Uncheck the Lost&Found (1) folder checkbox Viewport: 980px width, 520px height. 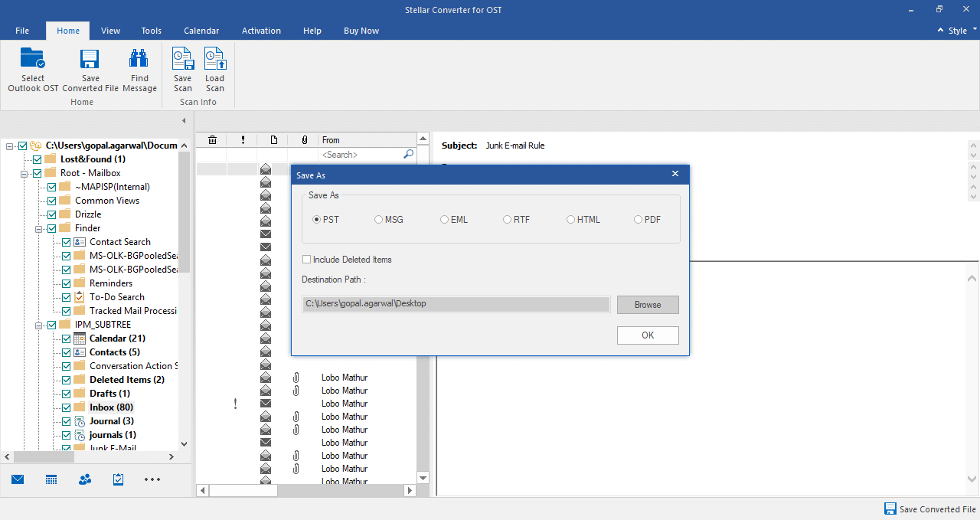37,159
